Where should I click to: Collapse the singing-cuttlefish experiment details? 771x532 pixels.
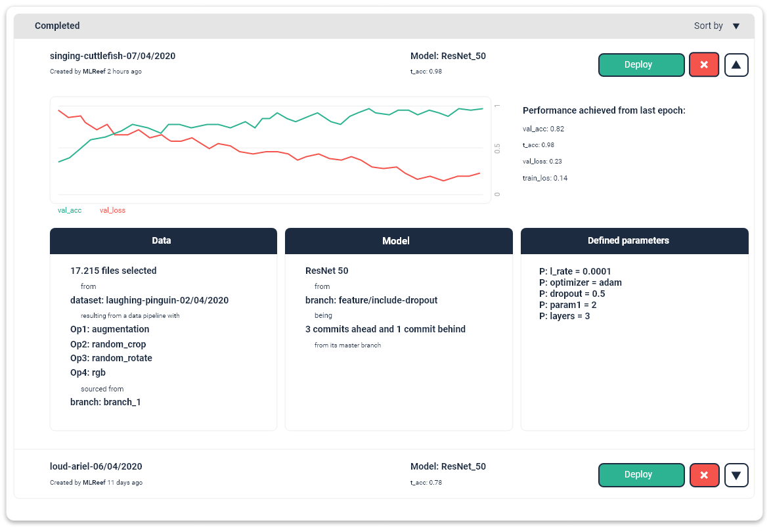(x=736, y=64)
